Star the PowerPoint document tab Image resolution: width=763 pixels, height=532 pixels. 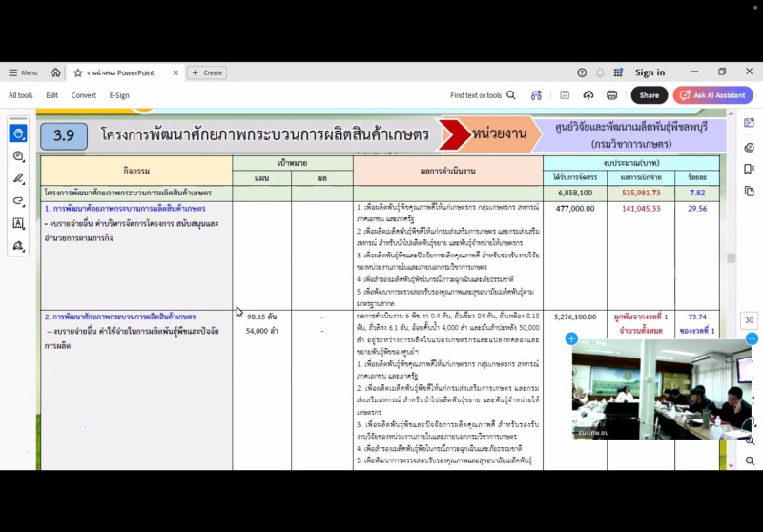pos(78,72)
